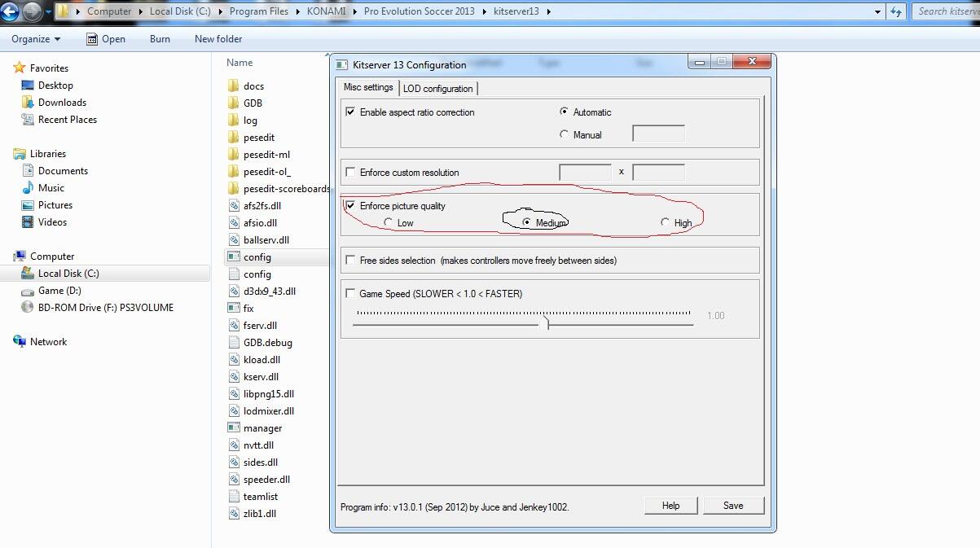Select Automatic aspect ratio radio button
This screenshot has width=980, height=548.
pos(564,112)
